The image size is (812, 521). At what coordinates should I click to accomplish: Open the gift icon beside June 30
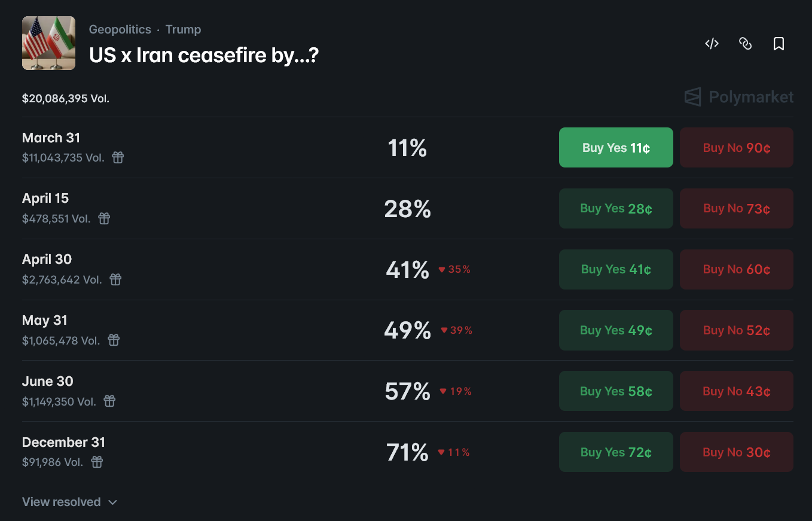[x=109, y=401]
